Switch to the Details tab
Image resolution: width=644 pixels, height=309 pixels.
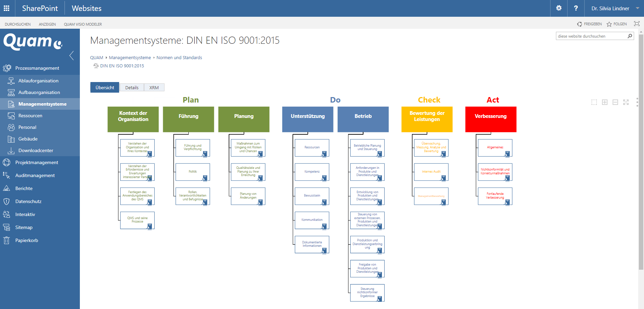(x=132, y=88)
